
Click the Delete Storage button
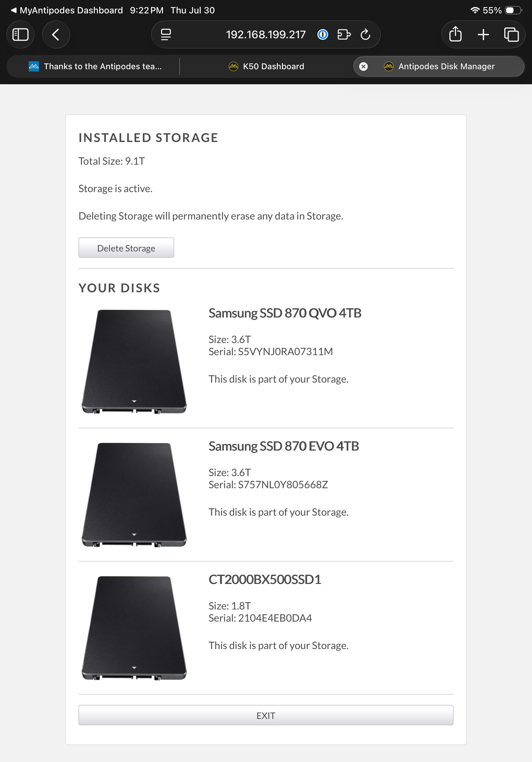[126, 248]
